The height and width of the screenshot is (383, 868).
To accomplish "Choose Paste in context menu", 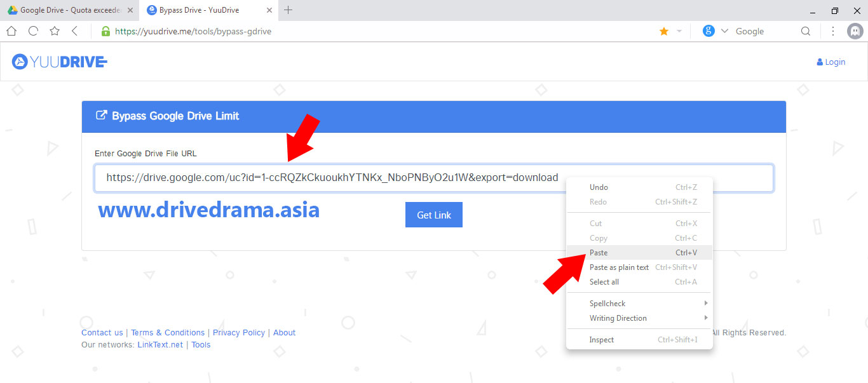I will (x=639, y=253).
